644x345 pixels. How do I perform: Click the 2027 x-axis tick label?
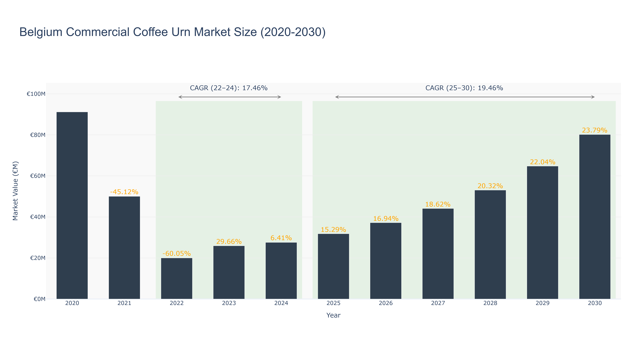click(x=438, y=303)
